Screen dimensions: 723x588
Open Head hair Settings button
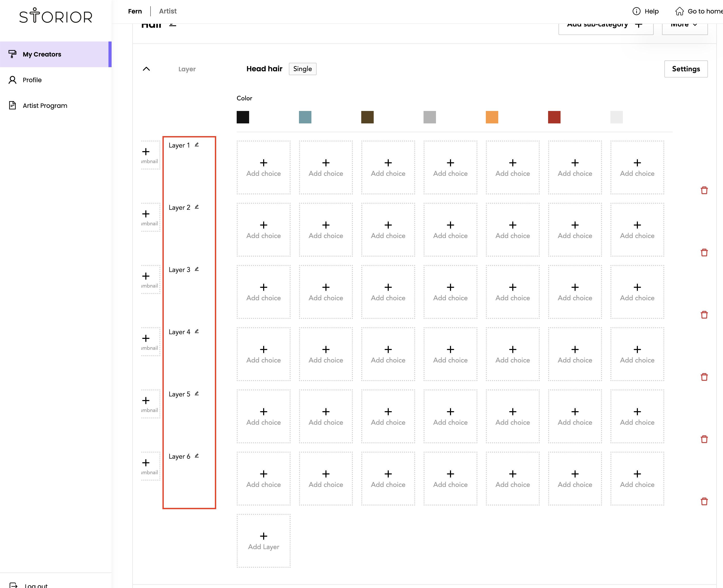686,69
